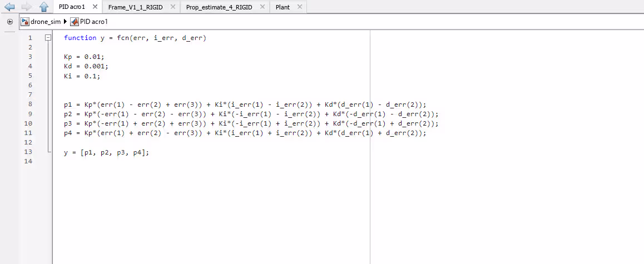Screen dimensions: 644x264
Task: Click the Kp = 0.01 line
Action: [x=84, y=57]
